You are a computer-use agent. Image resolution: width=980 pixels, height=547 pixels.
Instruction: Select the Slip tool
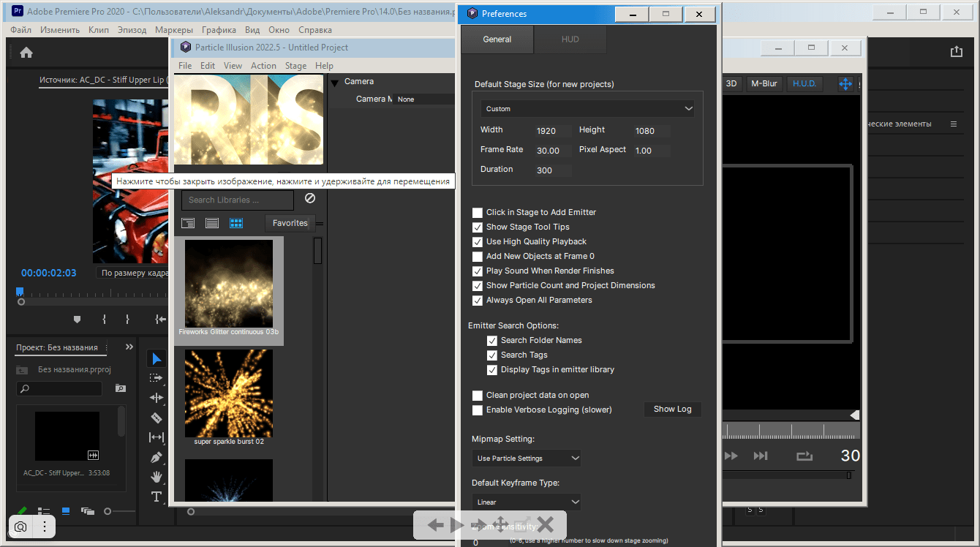(x=157, y=437)
